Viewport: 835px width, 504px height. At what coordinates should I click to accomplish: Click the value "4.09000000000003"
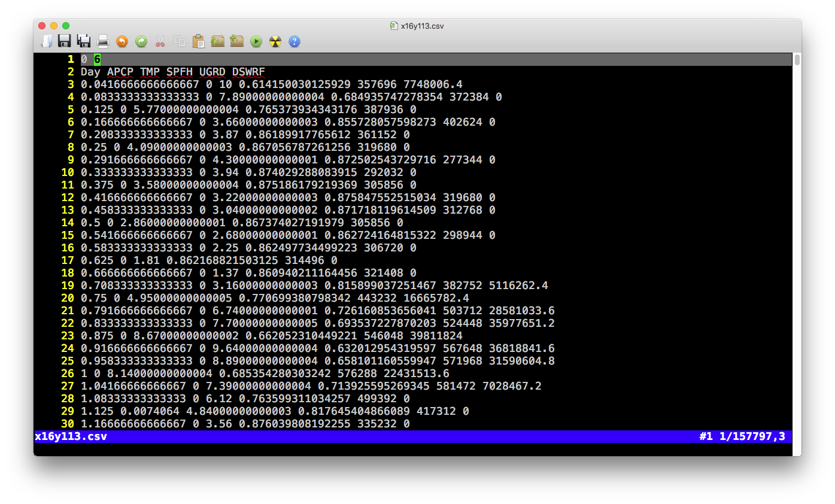[x=180, y=147]
